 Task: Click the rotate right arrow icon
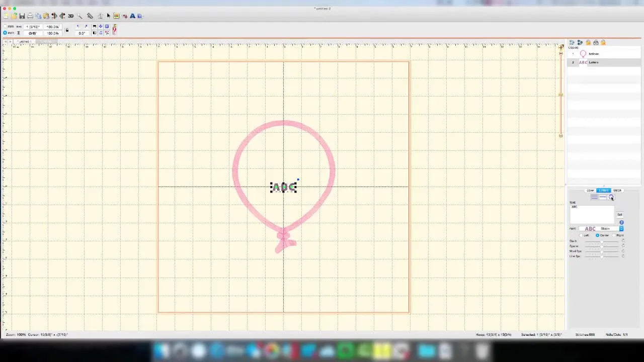86,26
